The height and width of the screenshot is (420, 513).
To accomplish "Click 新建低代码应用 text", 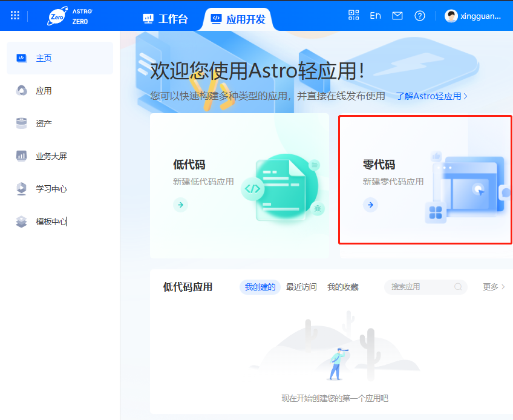I will coord(203,182).
